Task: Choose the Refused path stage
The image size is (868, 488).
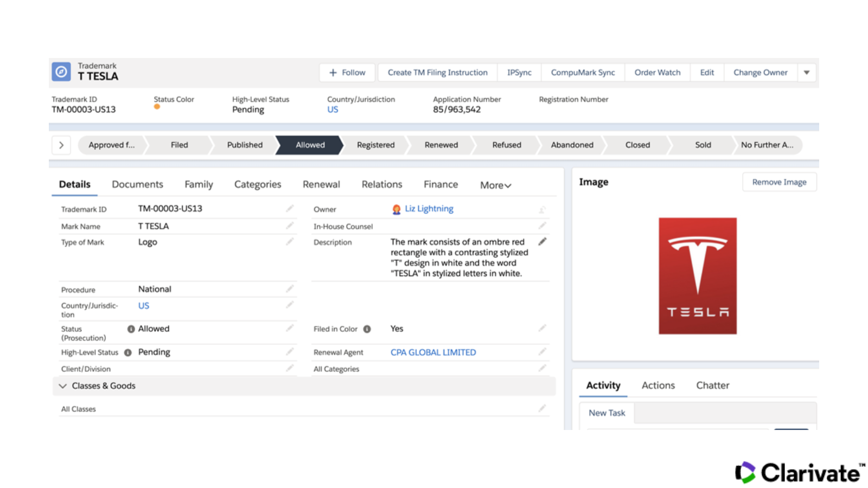Action: click(x=507, y=145)
